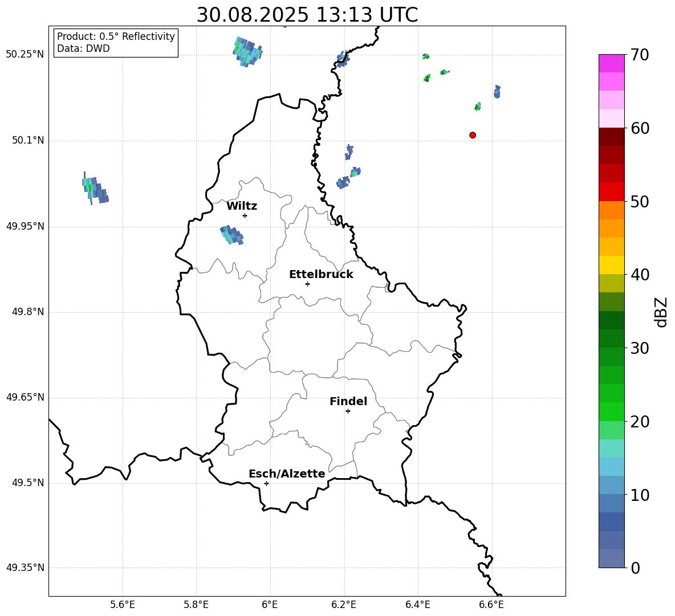
Task: Click the small blue echo northeast of the red dot
Action: click(x=497, y=92)
